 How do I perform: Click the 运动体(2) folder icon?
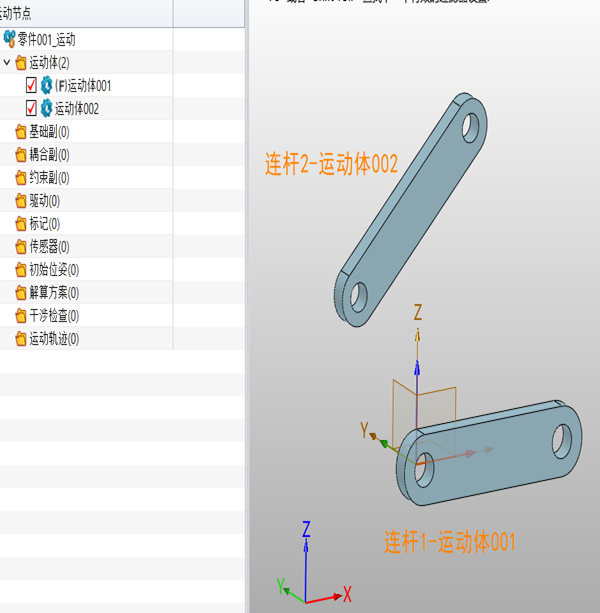pos(21,63)
